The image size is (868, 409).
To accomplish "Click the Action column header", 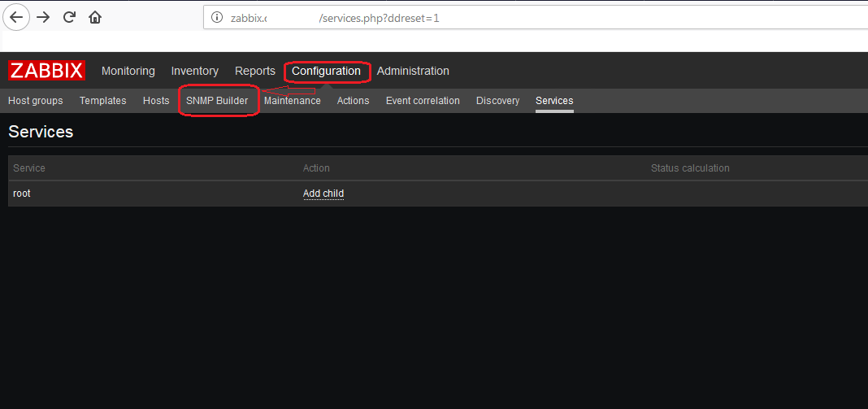I will (x=316, y=168).
